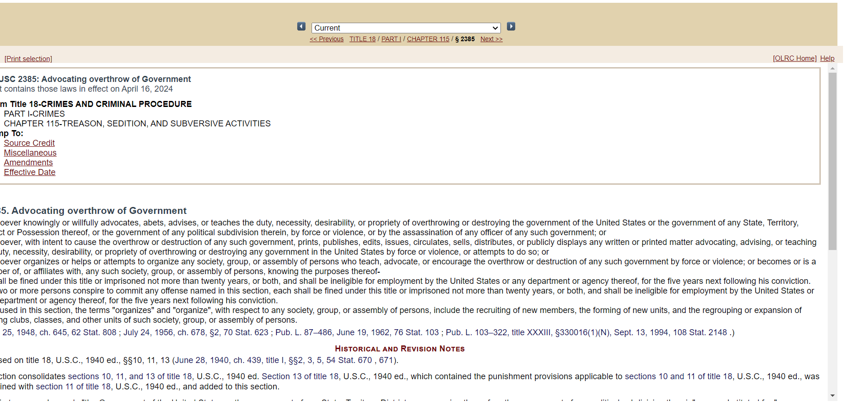868x413 pixels.
Task: Jump to Effective Date
Action: pos(30,172)
